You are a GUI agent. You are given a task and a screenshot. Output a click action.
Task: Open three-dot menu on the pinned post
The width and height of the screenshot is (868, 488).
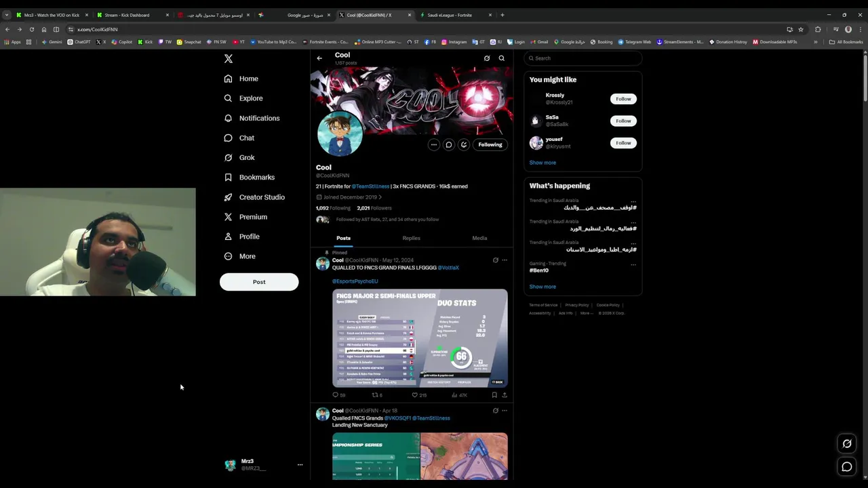(x=505, y=260)
